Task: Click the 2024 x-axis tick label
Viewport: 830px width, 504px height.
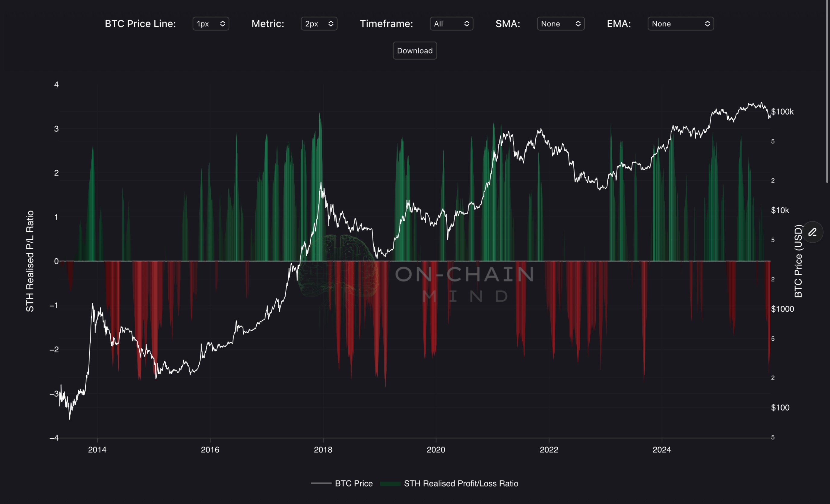Action: point(662,449)
